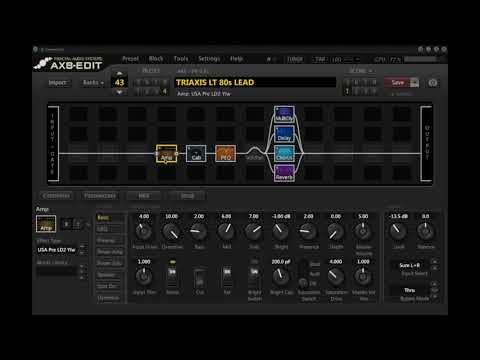This screenshot has width=480, height=360.
Task: Adjust the Input Drive knob
Action: click(144, 232)
